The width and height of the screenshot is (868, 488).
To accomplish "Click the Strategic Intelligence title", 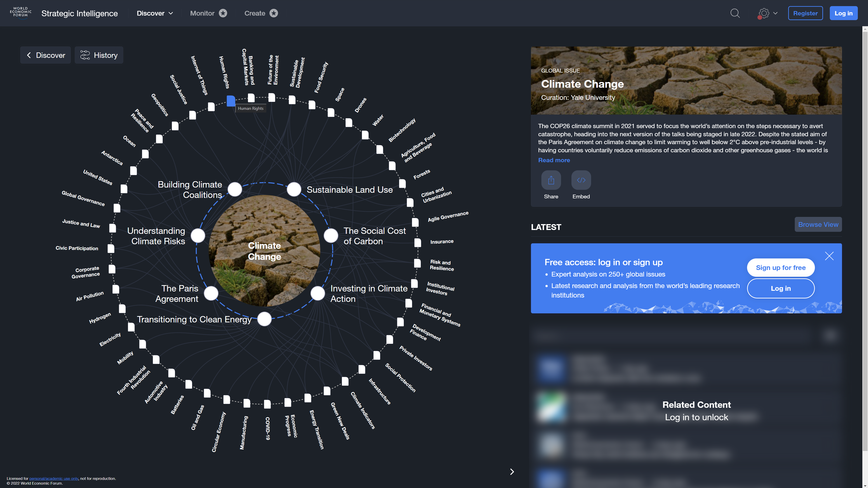I will [x=80, y=13].
